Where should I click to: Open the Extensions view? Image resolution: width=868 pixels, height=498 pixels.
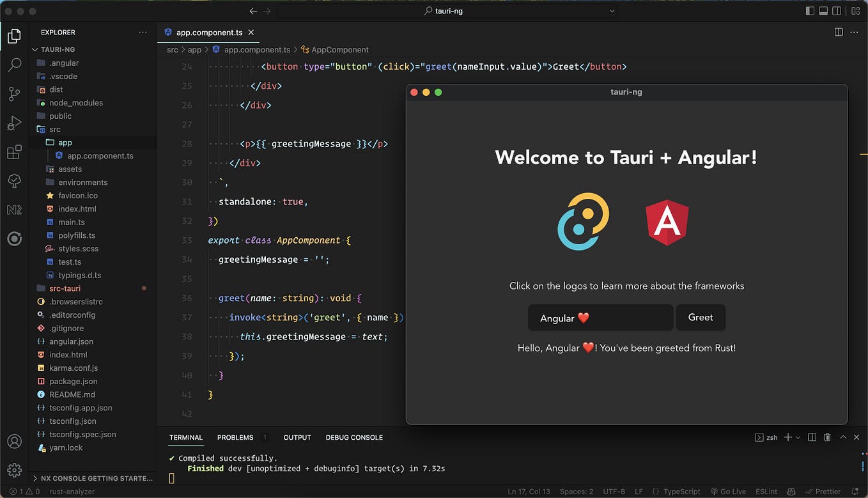pos(14,152)
